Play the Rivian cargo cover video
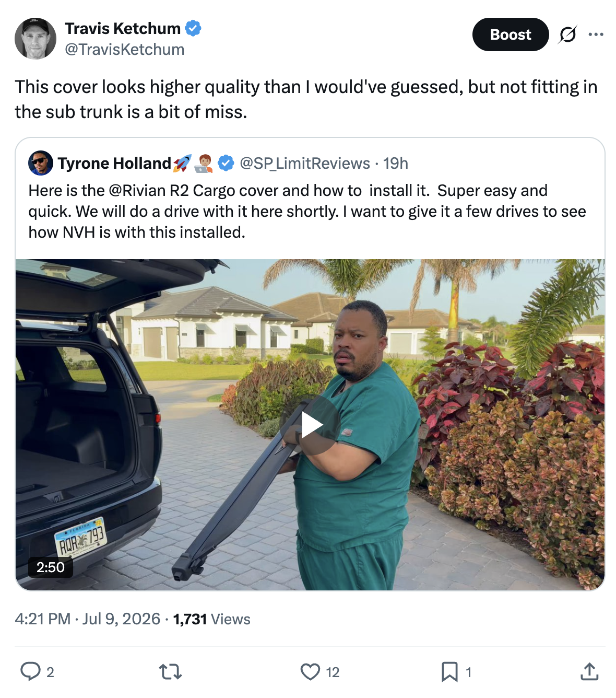The width and height of the screenshot is (616, 698). point(310,425)
